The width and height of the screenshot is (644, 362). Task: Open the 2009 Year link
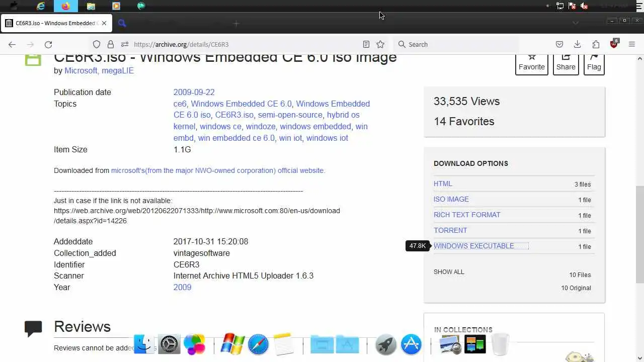tap(182, 287)
